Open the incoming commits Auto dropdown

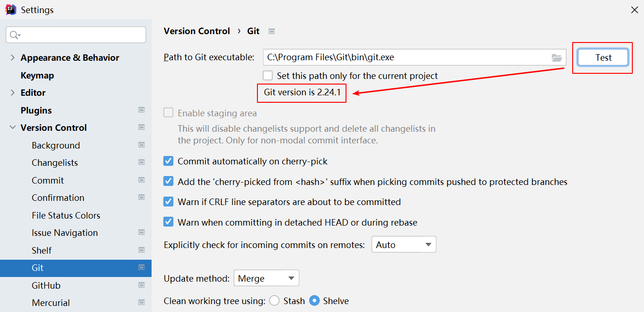click(403, 245)
